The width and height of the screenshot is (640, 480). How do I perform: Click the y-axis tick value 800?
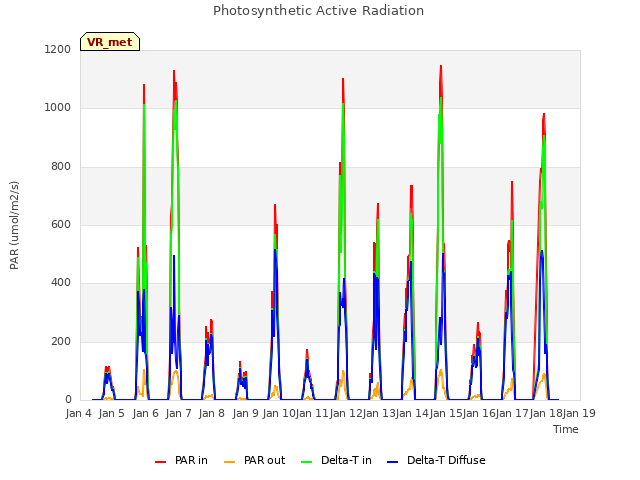pyautogui.click(x=61, y=167)
